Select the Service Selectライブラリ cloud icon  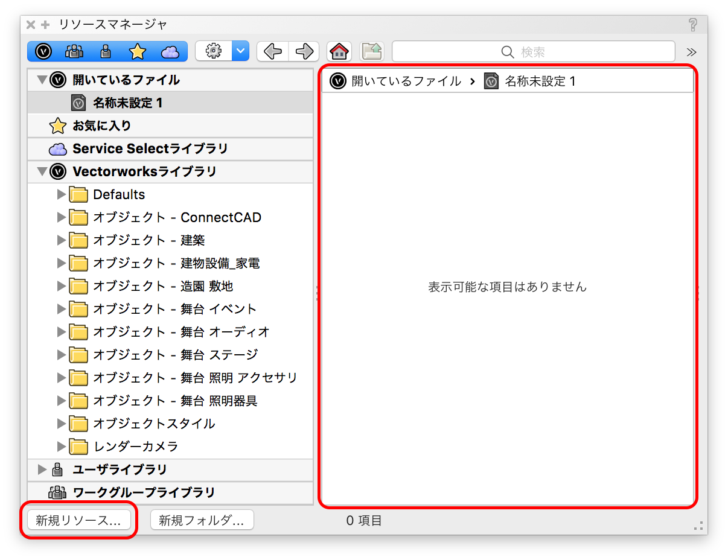[x=58, y=149]
